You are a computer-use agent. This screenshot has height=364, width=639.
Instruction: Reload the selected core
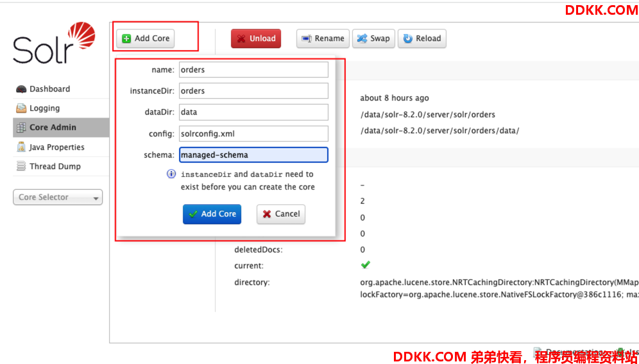coord(422,38)
